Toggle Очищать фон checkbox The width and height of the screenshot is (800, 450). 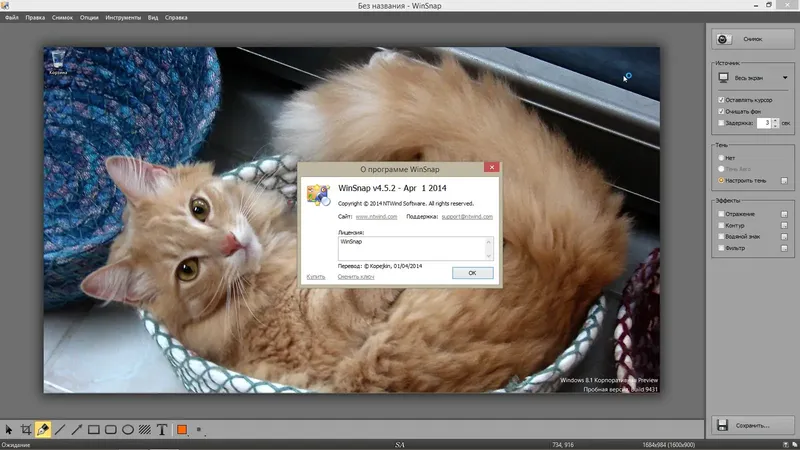tap(721, 111)
